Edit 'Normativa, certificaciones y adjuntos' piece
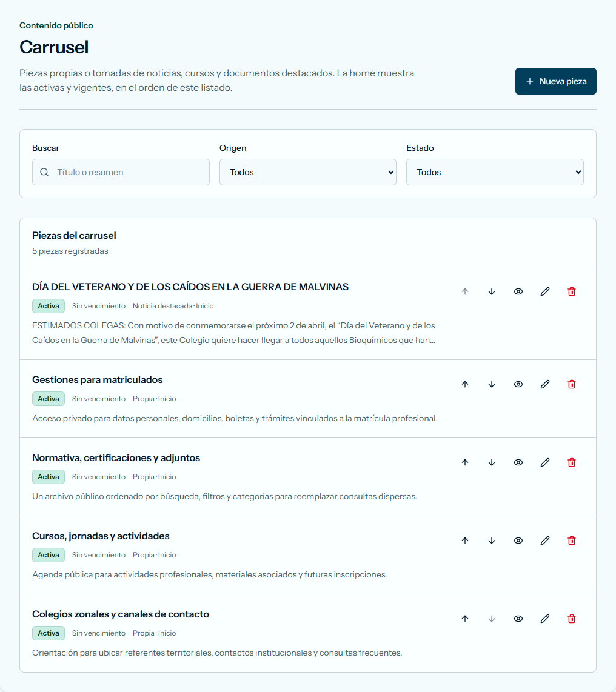Screen dimensions: 616x692 (x=545, y=462)
